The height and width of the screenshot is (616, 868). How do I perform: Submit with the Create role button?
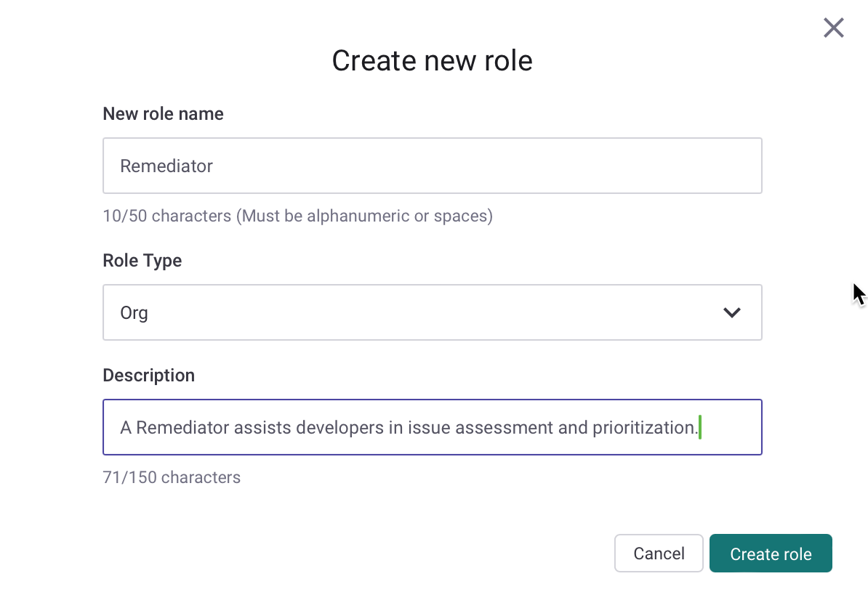click(770, 554)
